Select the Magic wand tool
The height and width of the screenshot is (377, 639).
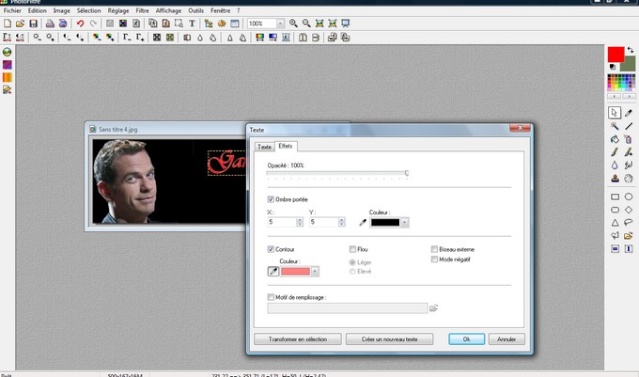615,126
